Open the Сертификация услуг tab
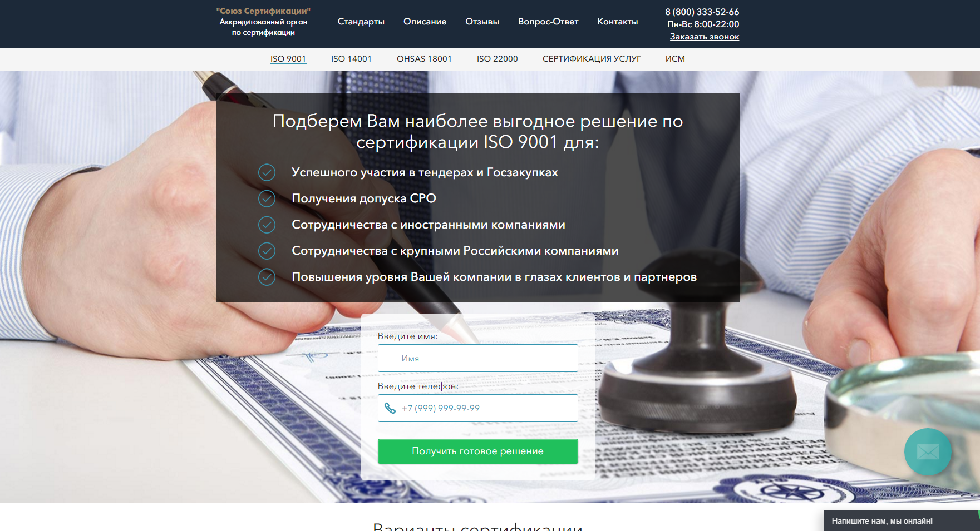This screenshot has height=531, width=980. (592, 59)
